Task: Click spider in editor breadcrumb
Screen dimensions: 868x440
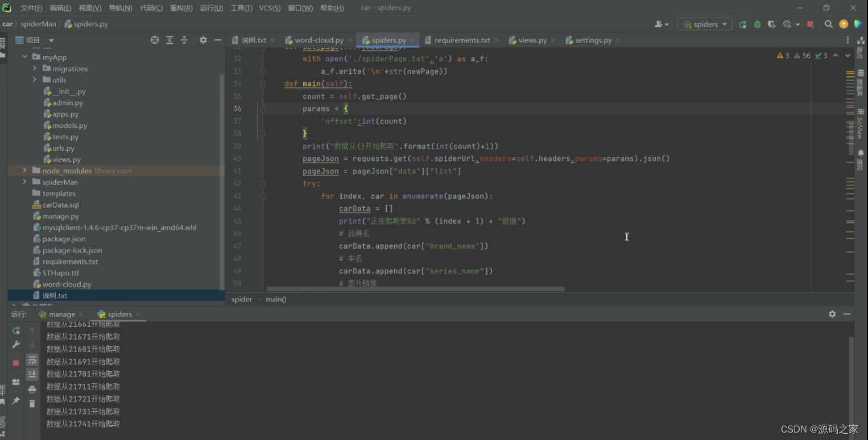Action: [242, 299]
